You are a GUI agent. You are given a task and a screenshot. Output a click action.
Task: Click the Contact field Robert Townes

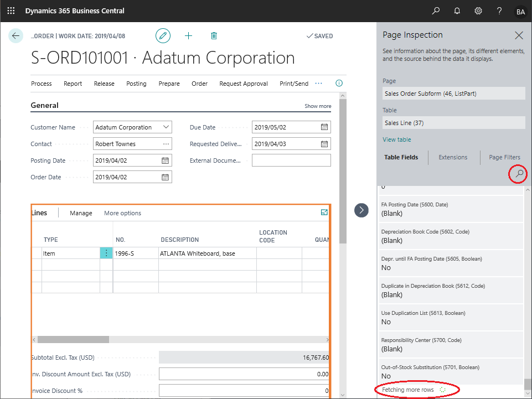point(132,144)
